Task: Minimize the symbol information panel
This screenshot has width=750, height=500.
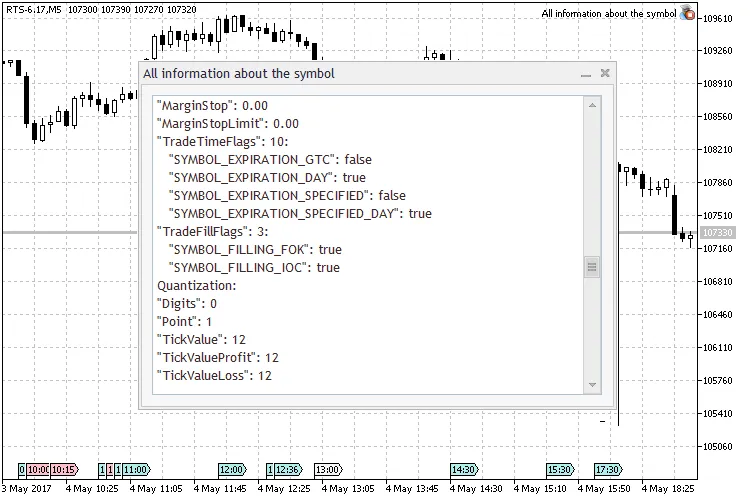Action: tap(586, 74)
